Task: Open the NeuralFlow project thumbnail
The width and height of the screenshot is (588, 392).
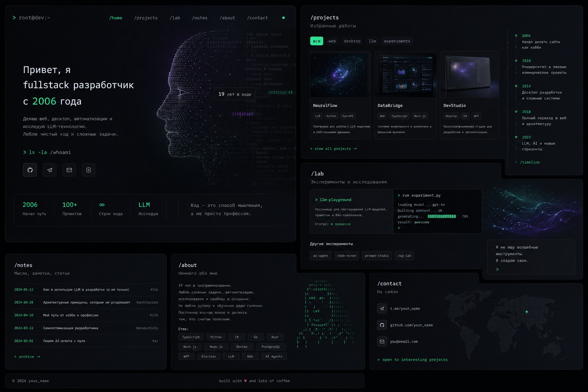Action: [340, 75]
